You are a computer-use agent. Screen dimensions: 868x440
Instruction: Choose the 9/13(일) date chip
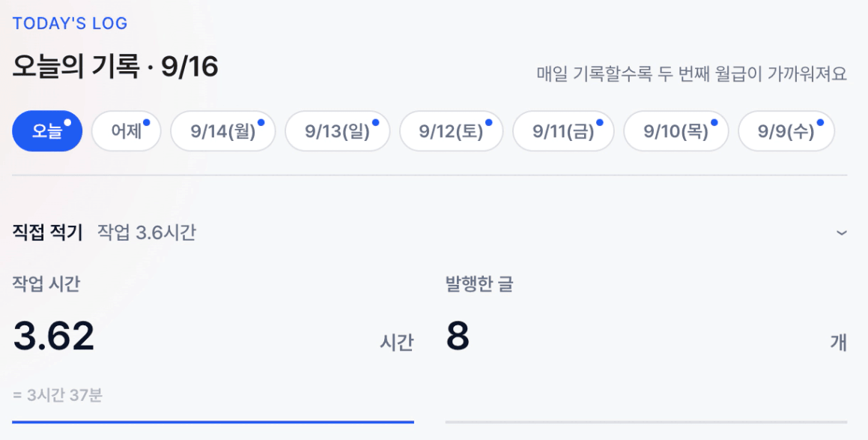tap(337, 130)
